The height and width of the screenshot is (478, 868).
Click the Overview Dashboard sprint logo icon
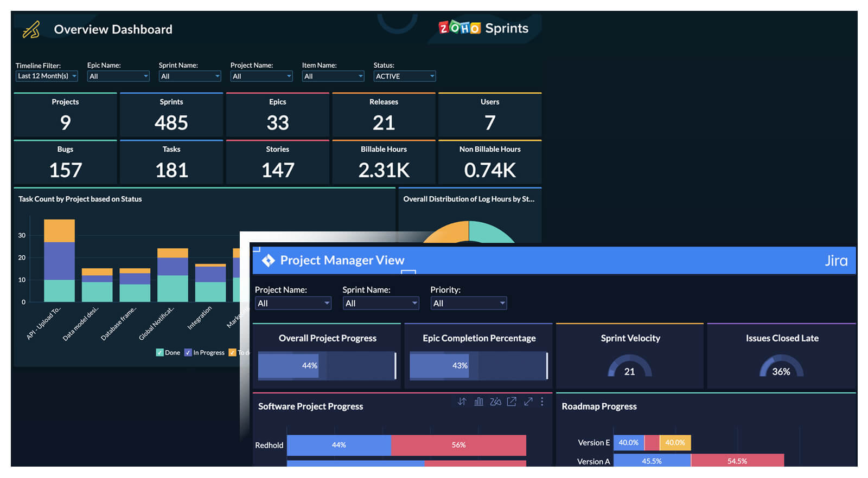(x=31, y=29)
